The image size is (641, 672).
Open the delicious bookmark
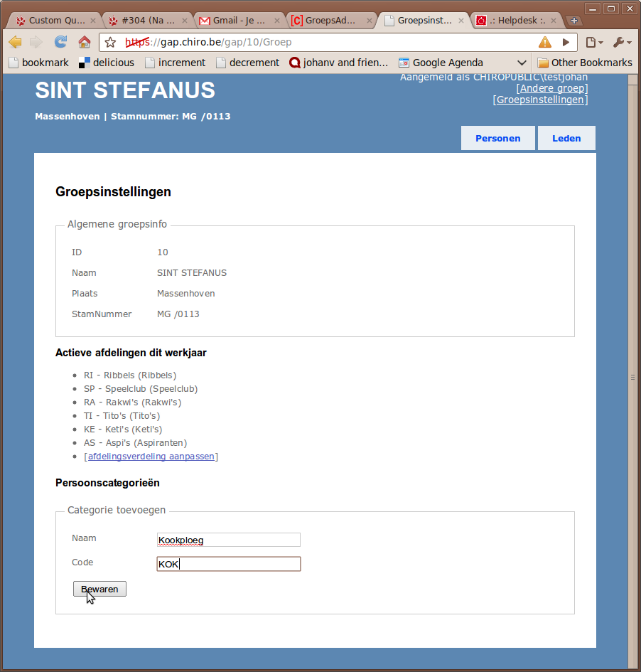[106, 63]
